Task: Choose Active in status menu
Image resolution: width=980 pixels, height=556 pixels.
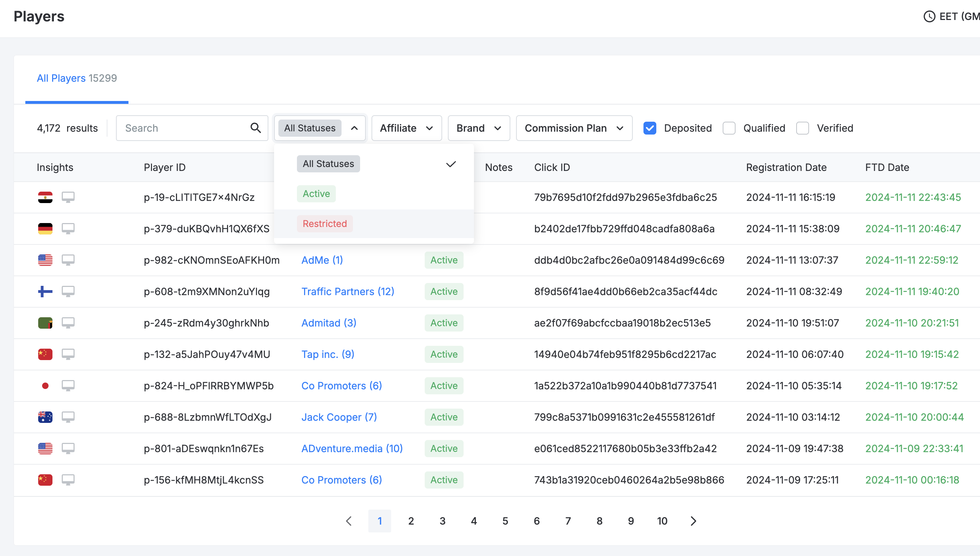Action: [x=316, y=194]
